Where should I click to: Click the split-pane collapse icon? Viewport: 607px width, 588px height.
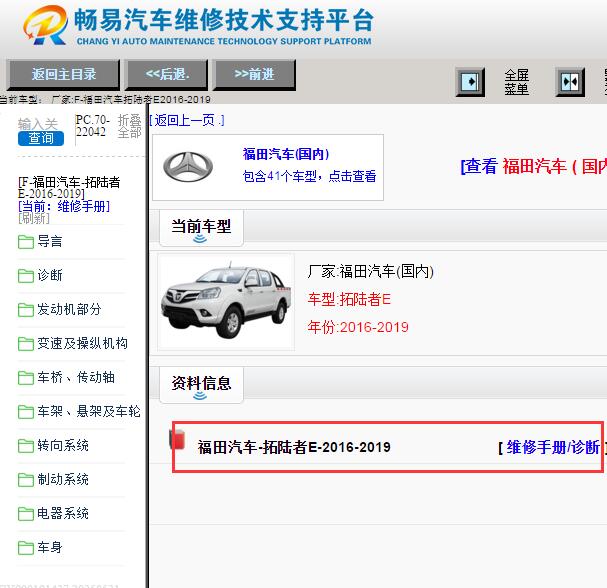tap(570, 82)
